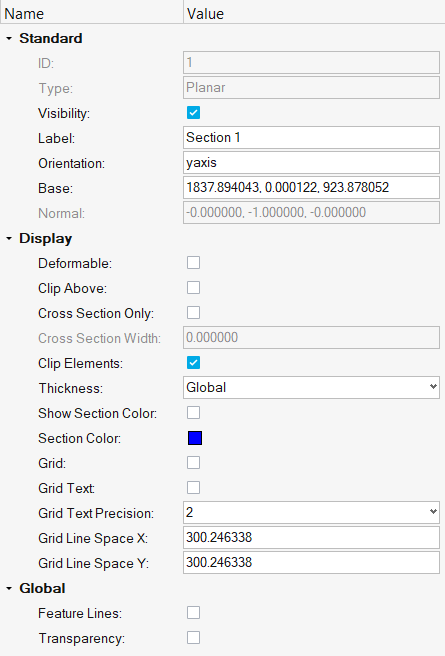The image size is (445, 656).
Task: Open the Grid Text Precision dropdown
Action: (x=311, y=512)
